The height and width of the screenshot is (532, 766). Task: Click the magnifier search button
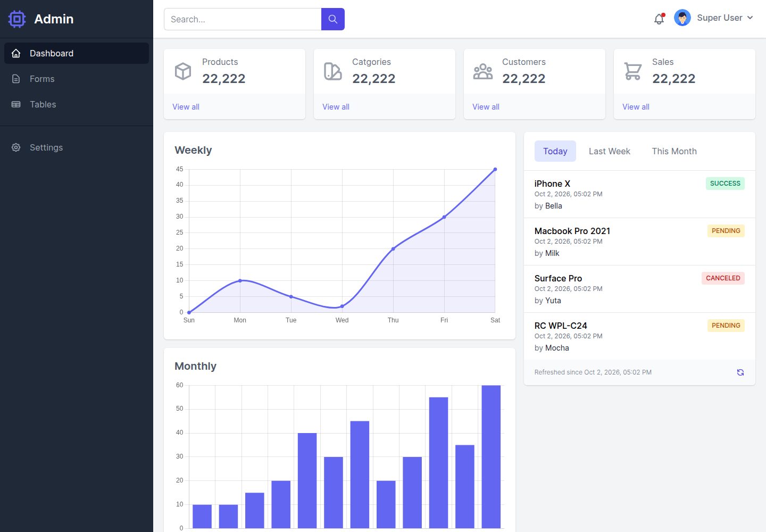(333, 19)
